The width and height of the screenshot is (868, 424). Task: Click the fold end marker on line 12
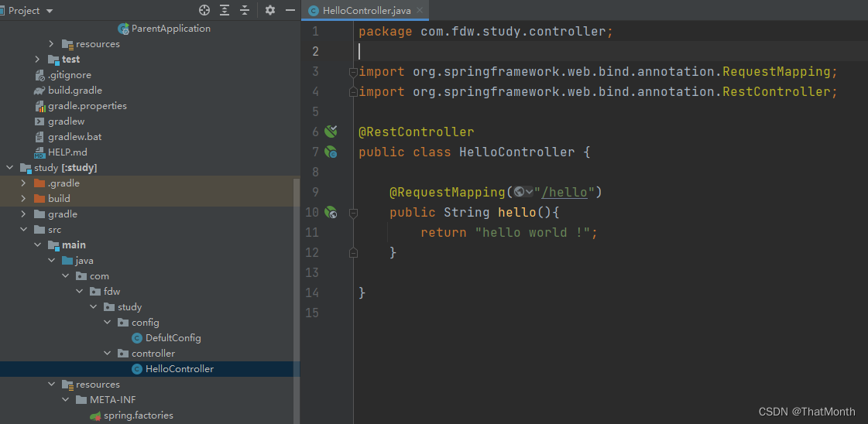pos(352,253)
